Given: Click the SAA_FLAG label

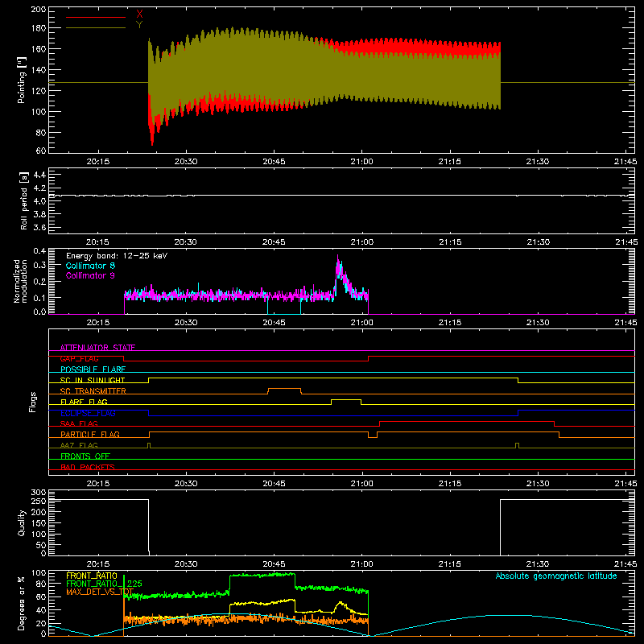Looking at the screenshot, I should tap(79, 423).
